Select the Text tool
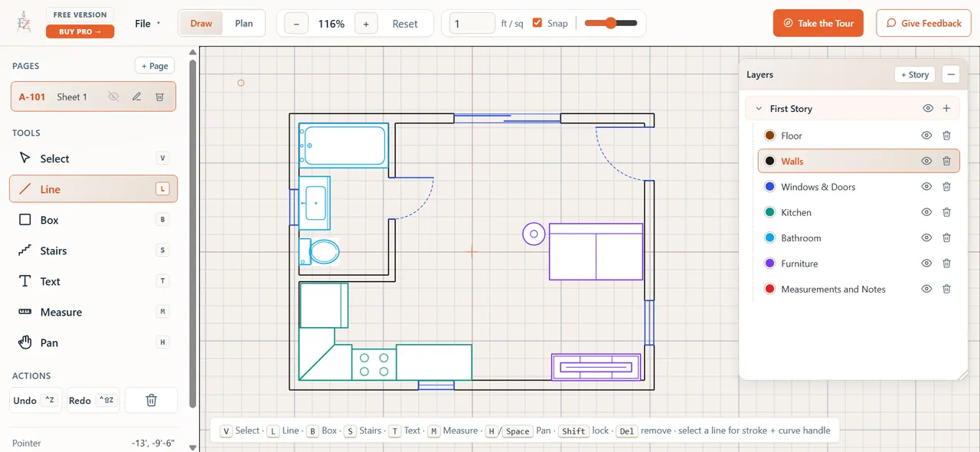 click(93, 281)
